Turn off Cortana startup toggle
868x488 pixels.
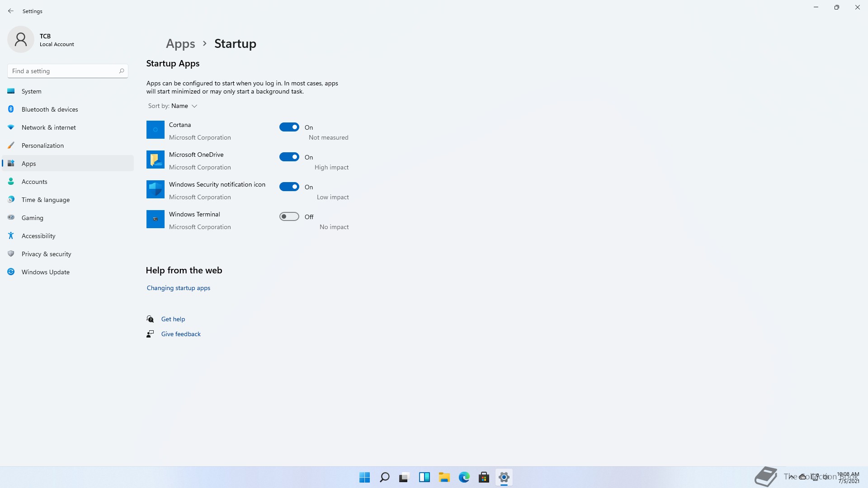pos(289,127)
